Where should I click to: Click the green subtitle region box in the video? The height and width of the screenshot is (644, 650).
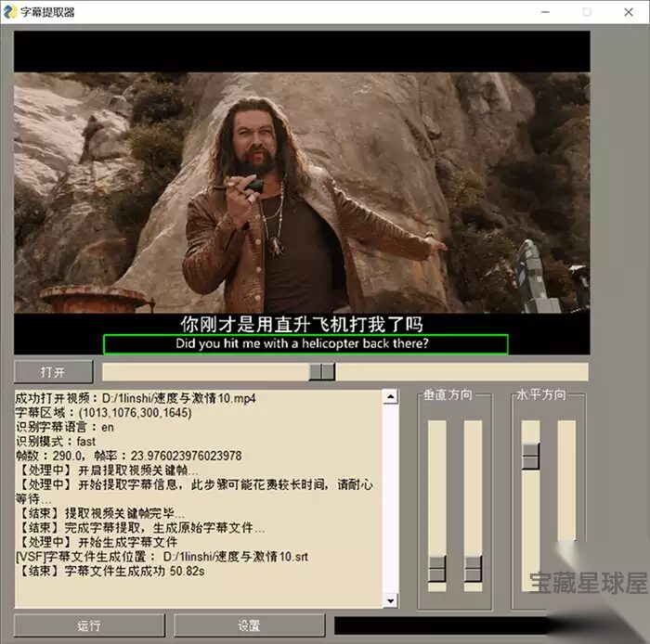point(305,344)
